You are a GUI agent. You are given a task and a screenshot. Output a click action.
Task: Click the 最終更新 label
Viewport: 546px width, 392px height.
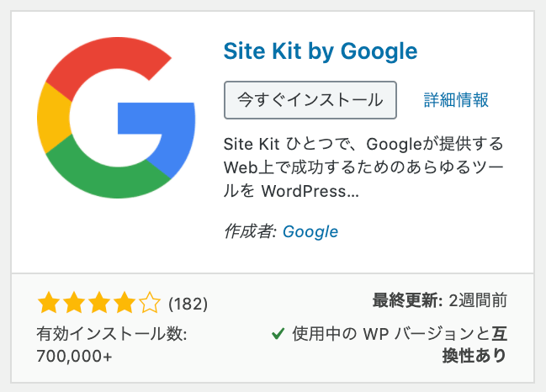407,300
